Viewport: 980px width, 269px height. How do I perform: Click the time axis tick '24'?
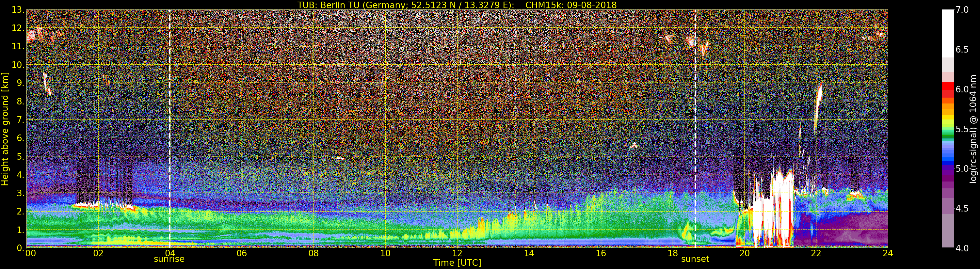888,253
